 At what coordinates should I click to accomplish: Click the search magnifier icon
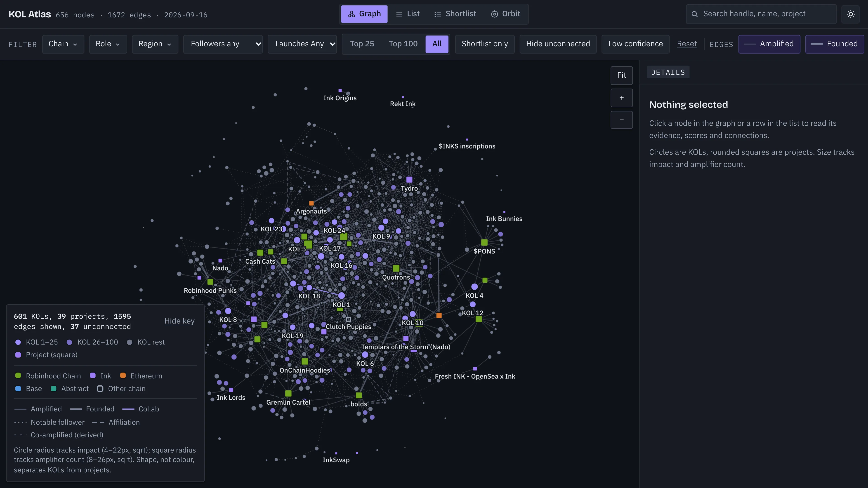tap(694, 14)
